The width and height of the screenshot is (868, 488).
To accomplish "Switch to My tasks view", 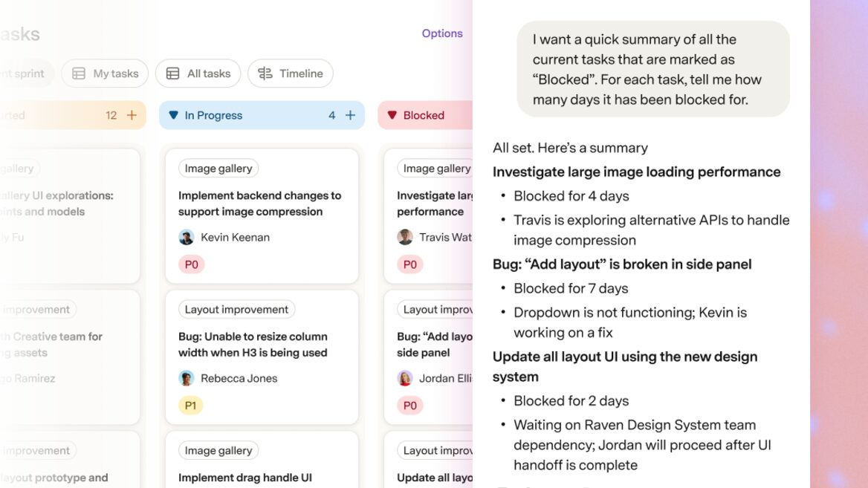I will click(105, 73).
